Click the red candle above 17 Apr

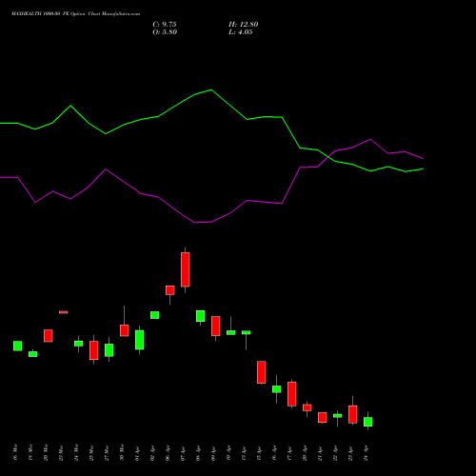click(x=292, y=394)
